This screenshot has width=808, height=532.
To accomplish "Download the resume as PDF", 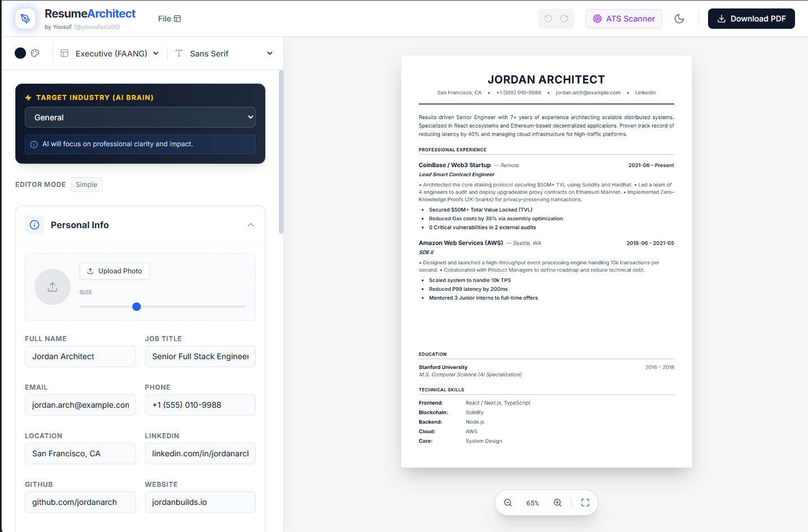I will (x=752, y=19).
